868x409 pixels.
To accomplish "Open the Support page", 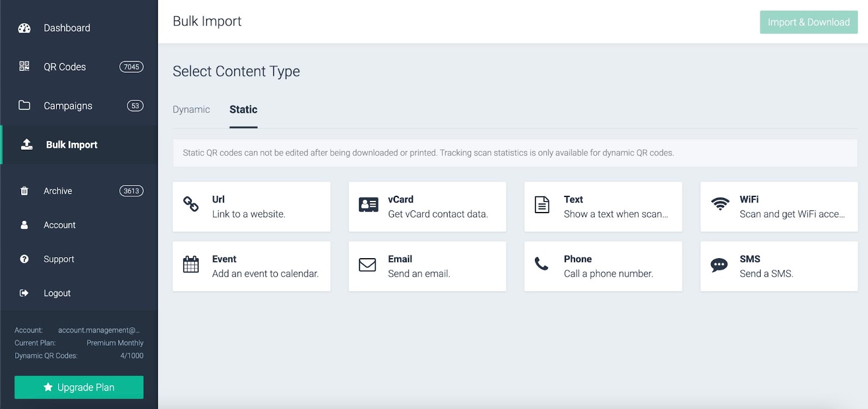I will pos(79,259).
